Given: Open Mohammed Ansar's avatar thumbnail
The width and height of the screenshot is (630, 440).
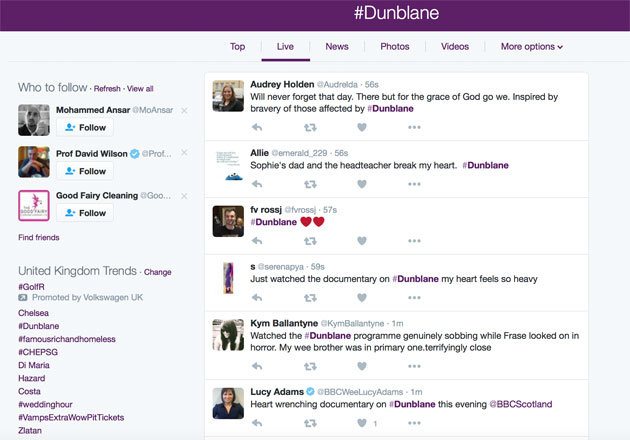Looking at the screenshot, I should 34,120.
